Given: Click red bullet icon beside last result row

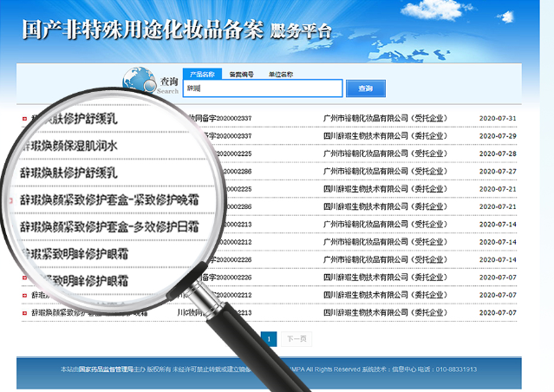Looking at the screenshot, I should point(24,313).
